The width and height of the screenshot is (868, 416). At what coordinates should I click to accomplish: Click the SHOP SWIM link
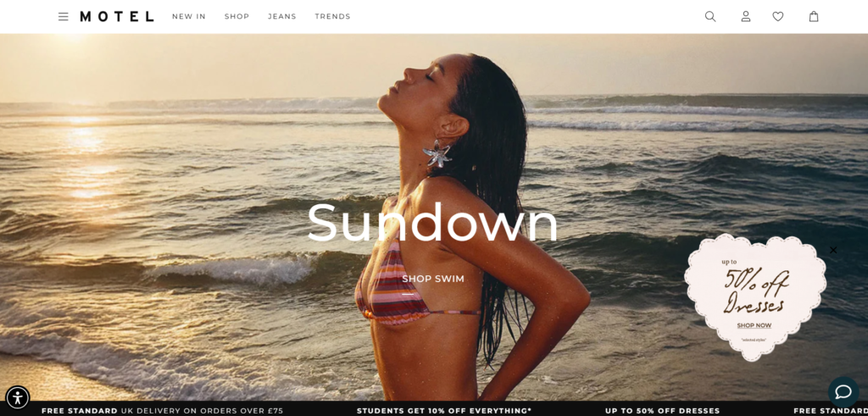(x=433, y=279)
